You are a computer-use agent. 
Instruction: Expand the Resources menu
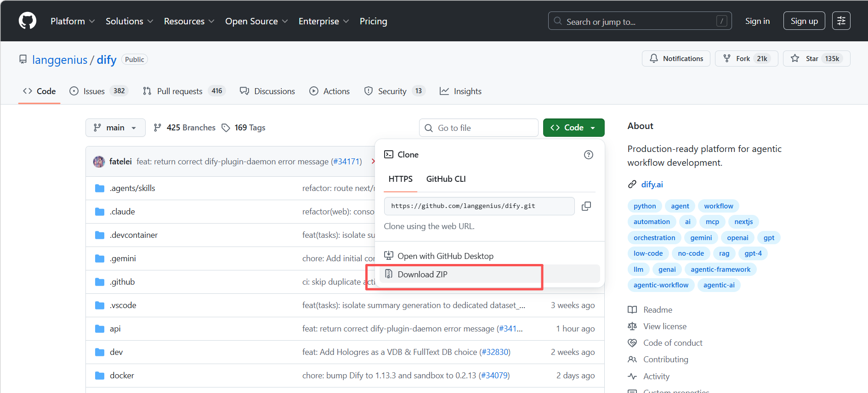pyautogui.click(x=189, y=21)
